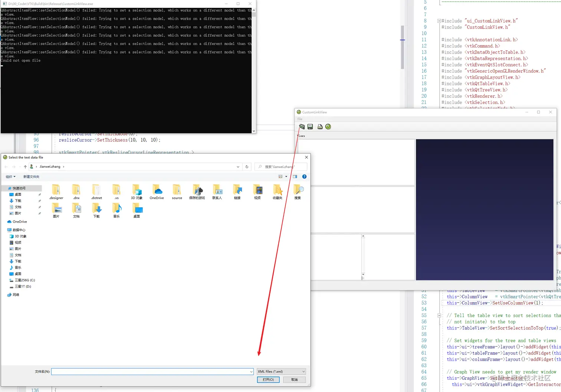
Task: Click scroll down arrow in CustomLinkView bottom panel
Action: coord(363,274)
